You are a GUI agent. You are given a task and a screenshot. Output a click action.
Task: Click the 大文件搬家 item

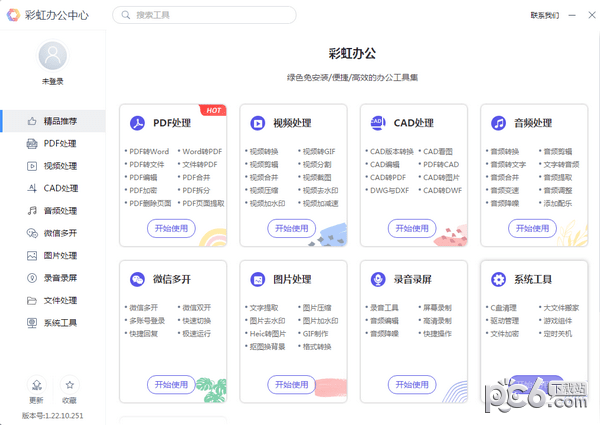561,308
